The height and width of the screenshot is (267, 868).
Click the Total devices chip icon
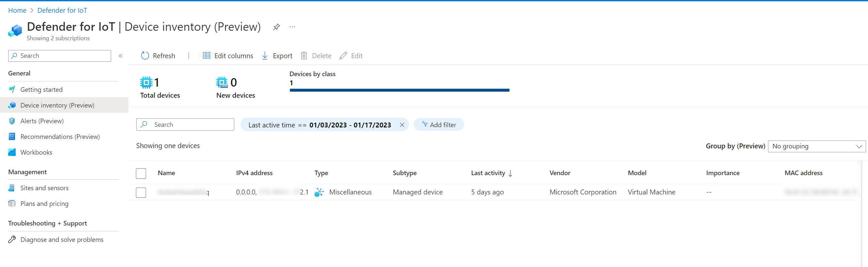click(146, 83)
